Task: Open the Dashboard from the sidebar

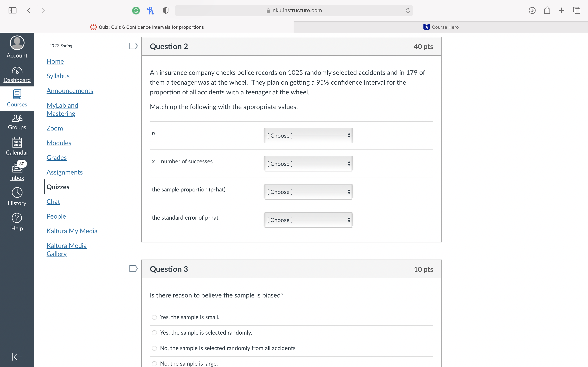Action: [x=17, y=74]
